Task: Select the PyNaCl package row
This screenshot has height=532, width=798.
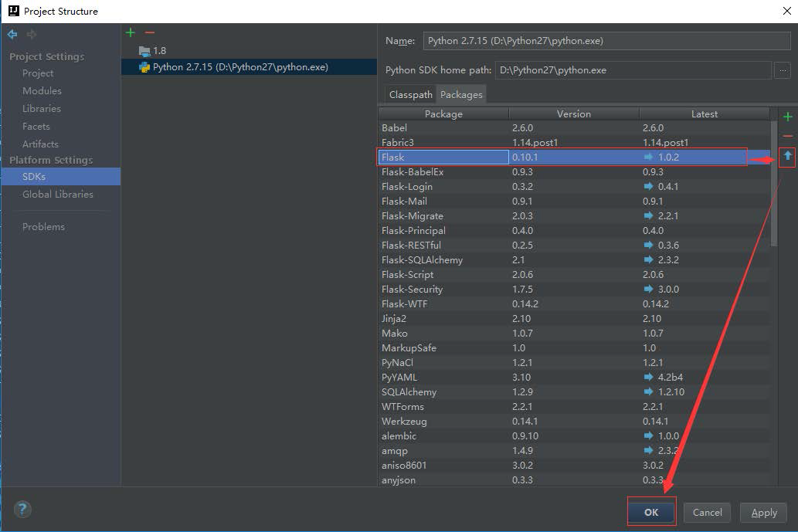Action: tap(574, 363)
